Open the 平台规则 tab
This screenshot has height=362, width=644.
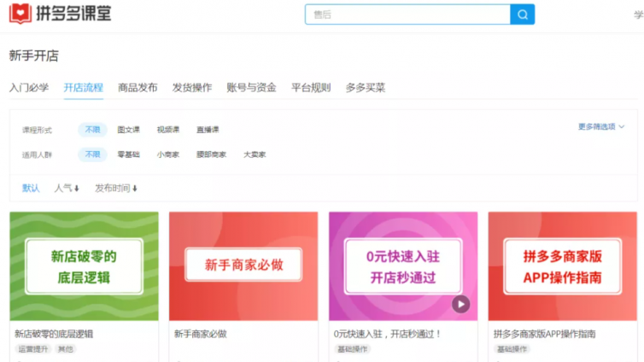pyautogui.click(x=311, y=87)
